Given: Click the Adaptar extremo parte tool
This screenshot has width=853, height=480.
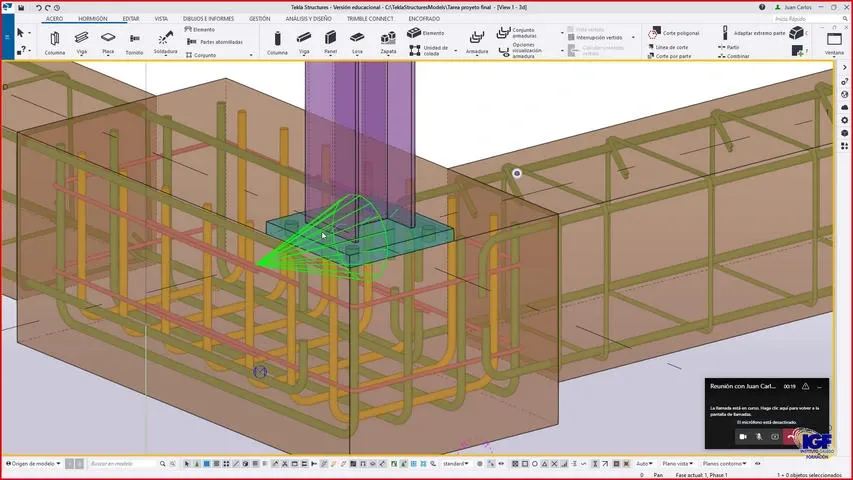Looking at the screenshot, I should tap(753, 33).
